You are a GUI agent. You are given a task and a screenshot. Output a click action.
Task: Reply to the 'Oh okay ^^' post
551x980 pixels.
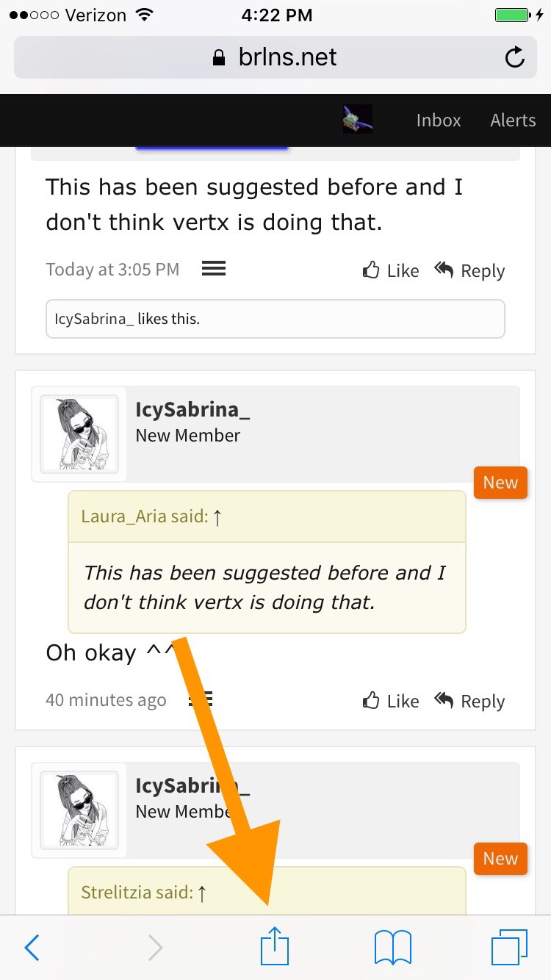469,701
